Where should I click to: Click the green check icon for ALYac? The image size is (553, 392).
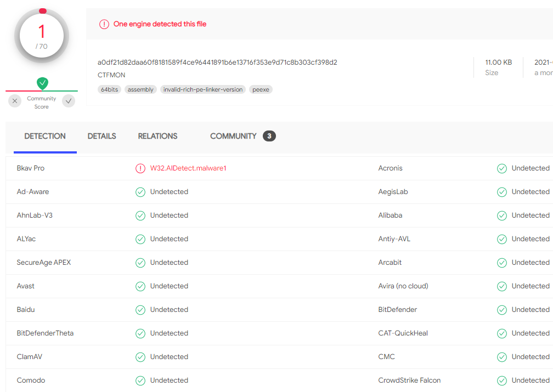tap(140, 240)
